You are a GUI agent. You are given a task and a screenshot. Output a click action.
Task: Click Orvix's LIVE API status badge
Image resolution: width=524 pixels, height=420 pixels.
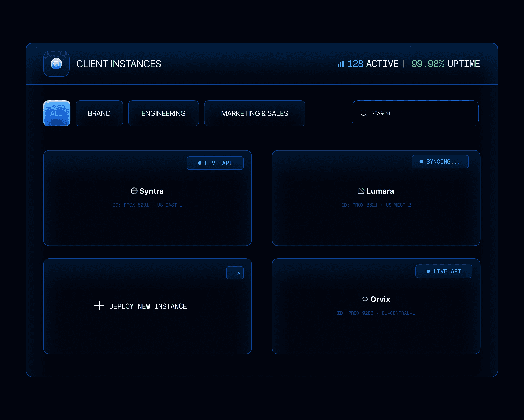(x=443, y=271)
